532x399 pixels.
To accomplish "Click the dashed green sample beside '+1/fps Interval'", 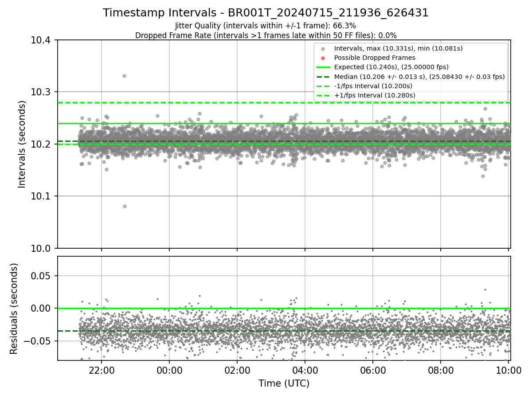I will 323,95.
